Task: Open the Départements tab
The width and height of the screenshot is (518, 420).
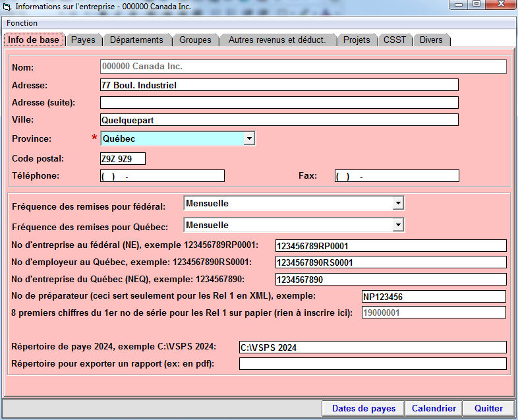Action: point(136,40)
